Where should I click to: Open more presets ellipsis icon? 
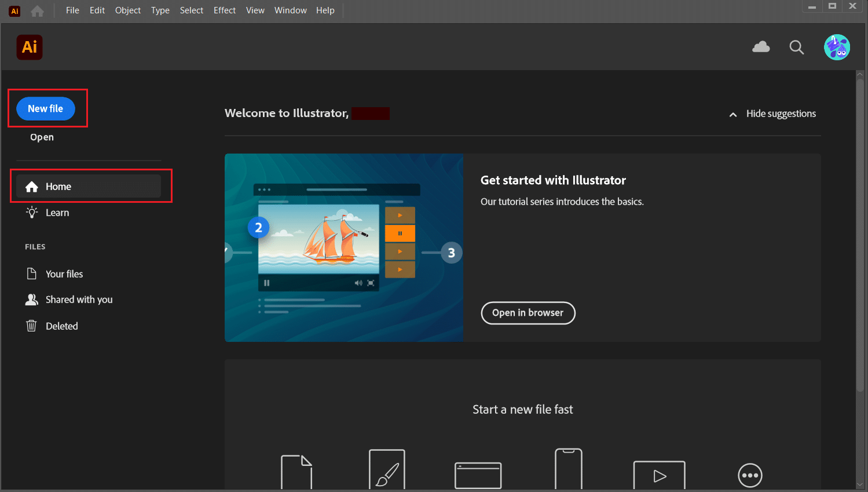(750, 475)
